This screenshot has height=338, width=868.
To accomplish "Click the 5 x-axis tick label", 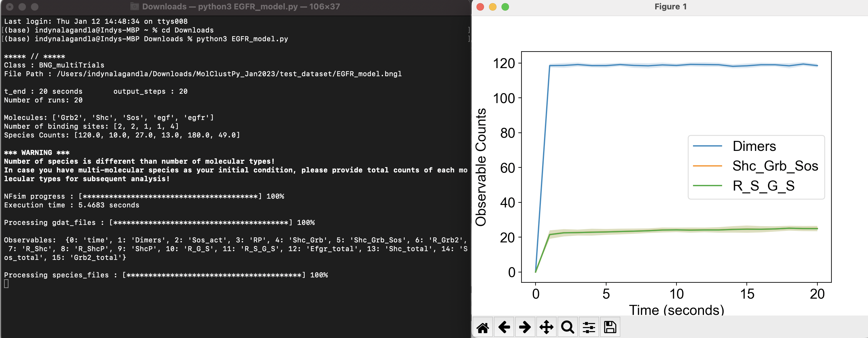I will pyautogui.click(x=606, y=294).
